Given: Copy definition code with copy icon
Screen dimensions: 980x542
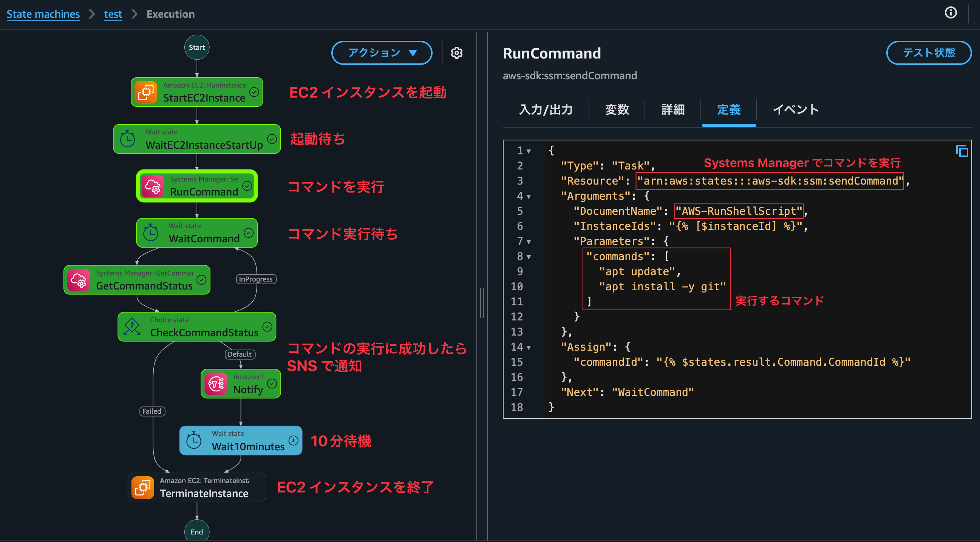Looking at the screenshot, I should [x=962, y=151].
